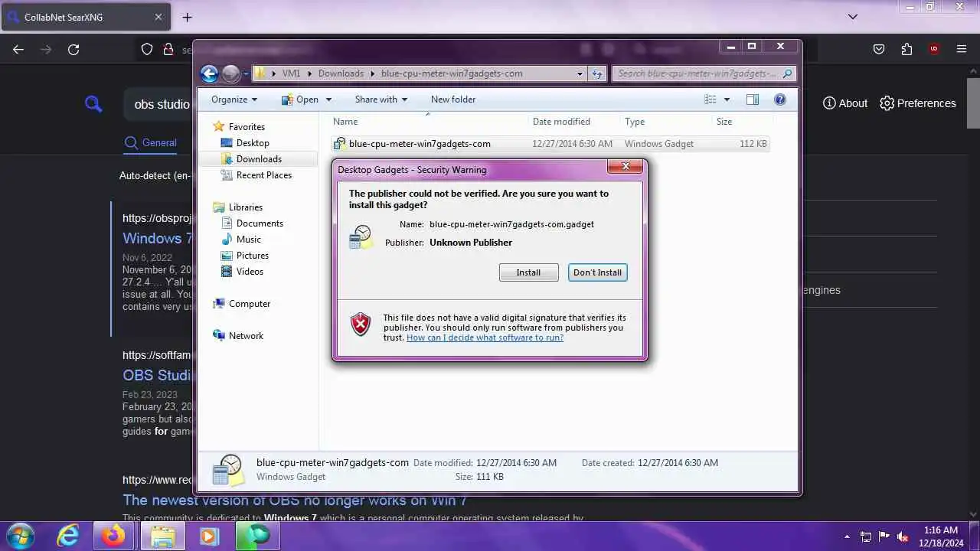This screenshot has width=980, height=551.
Task: Toggle the preview pane icon
Action: click(753, 99)
